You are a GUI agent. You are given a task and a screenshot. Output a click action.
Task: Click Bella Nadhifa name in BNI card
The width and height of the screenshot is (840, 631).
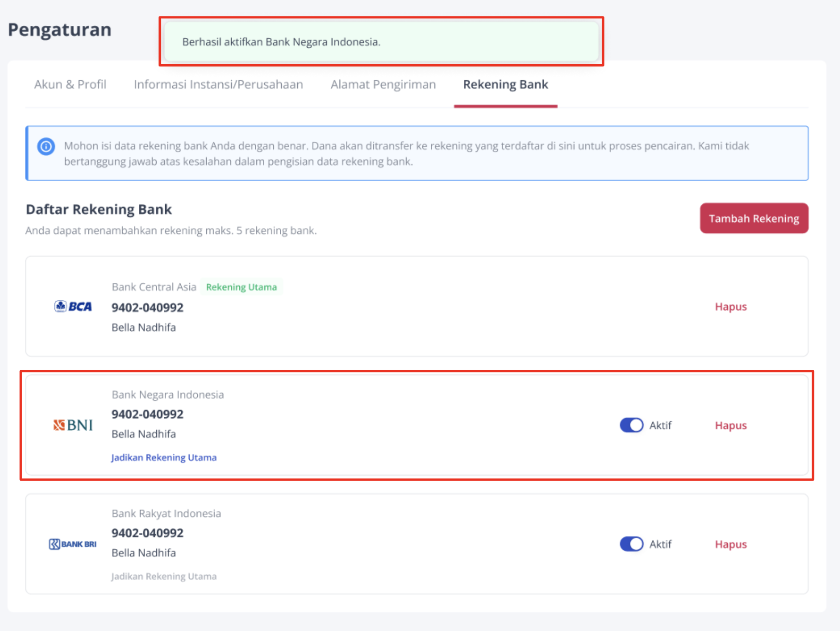pyautogui.click(x=143, y=434)
